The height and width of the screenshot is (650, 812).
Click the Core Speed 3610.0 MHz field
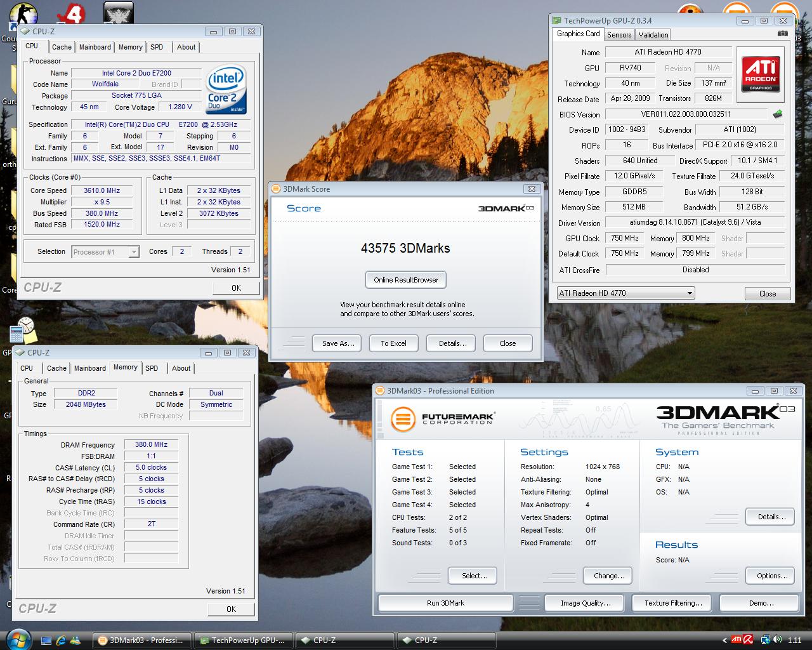pos(101,190)
